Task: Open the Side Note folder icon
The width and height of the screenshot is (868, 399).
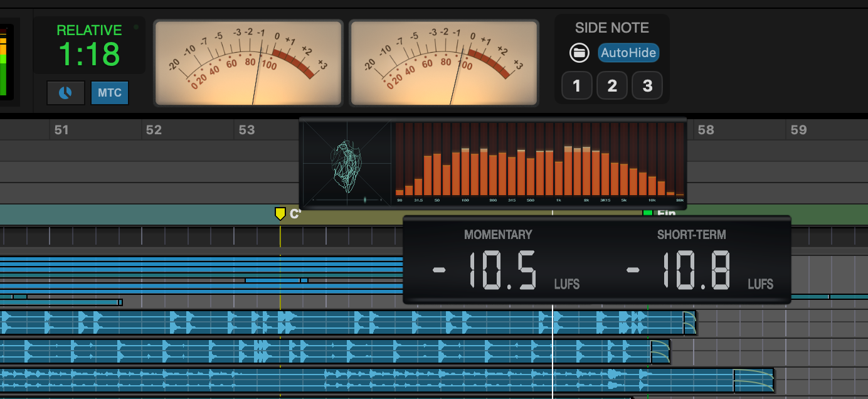Action: pyautogui.click(x=580, y=53)
